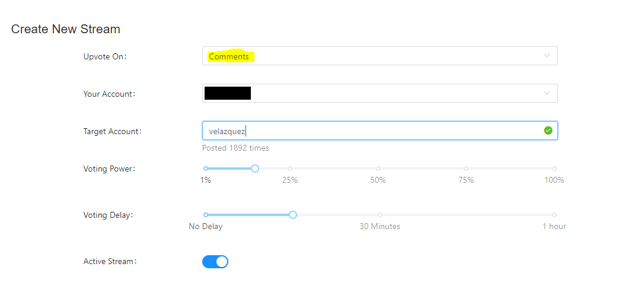Set Voting Power to 1% dot
Viewport: 644px width, 308px height.
pyautogui.click(x=206, y=169)
